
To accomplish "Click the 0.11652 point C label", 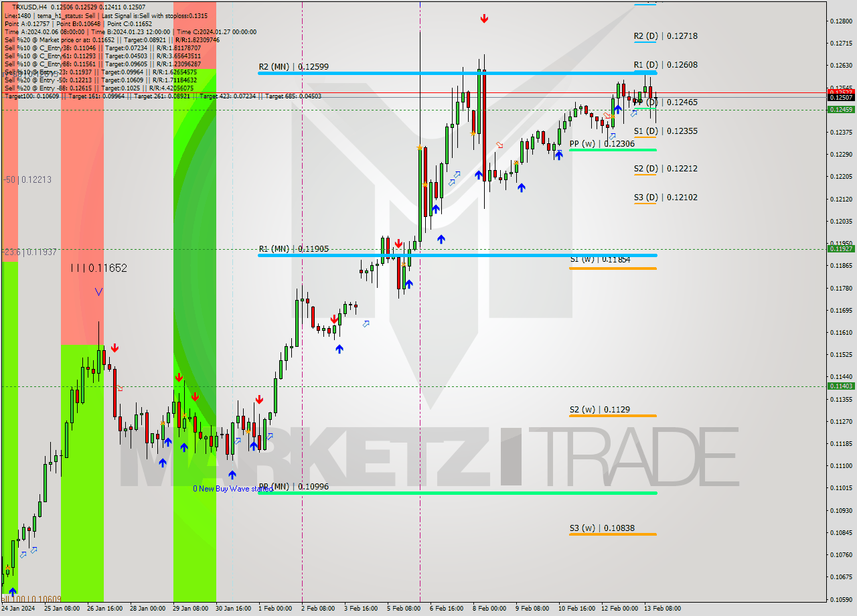I will click(x=99, y=268).
